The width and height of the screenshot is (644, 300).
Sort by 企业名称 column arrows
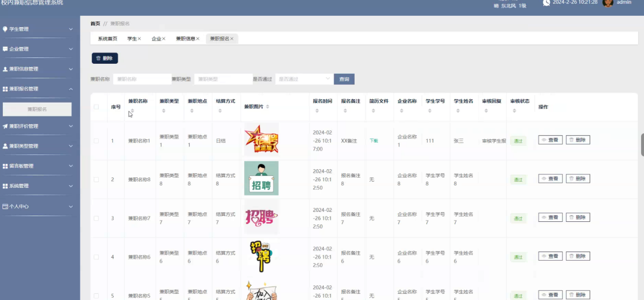(x=402, y=111)
